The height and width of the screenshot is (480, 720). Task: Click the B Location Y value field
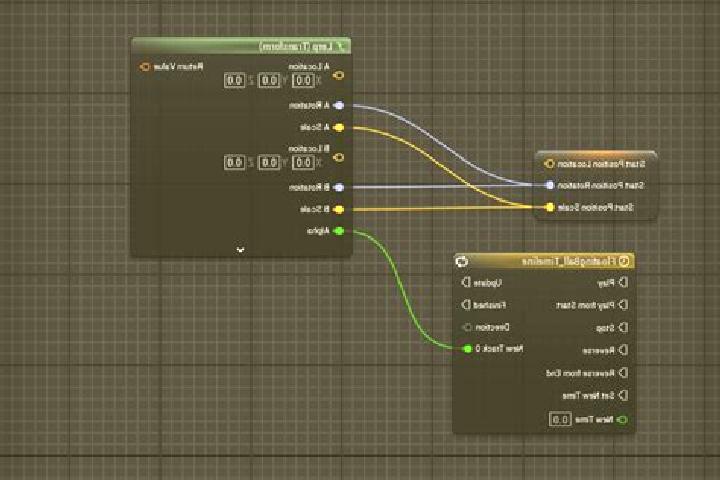click(x=269, y=162)
